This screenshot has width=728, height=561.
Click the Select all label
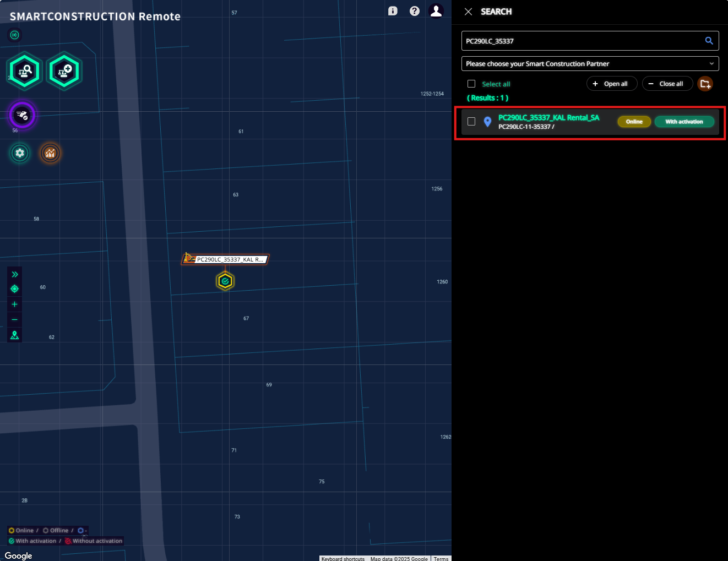pyautogui.click(x=496, y=84)
